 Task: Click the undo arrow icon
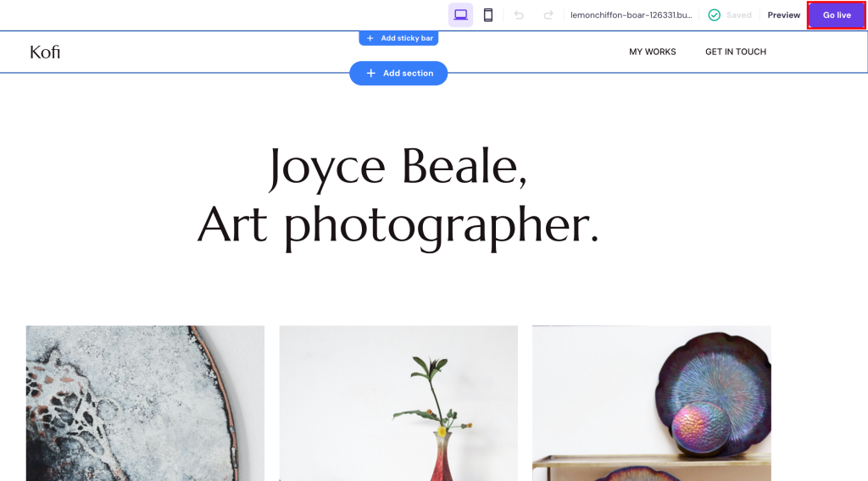519,15
